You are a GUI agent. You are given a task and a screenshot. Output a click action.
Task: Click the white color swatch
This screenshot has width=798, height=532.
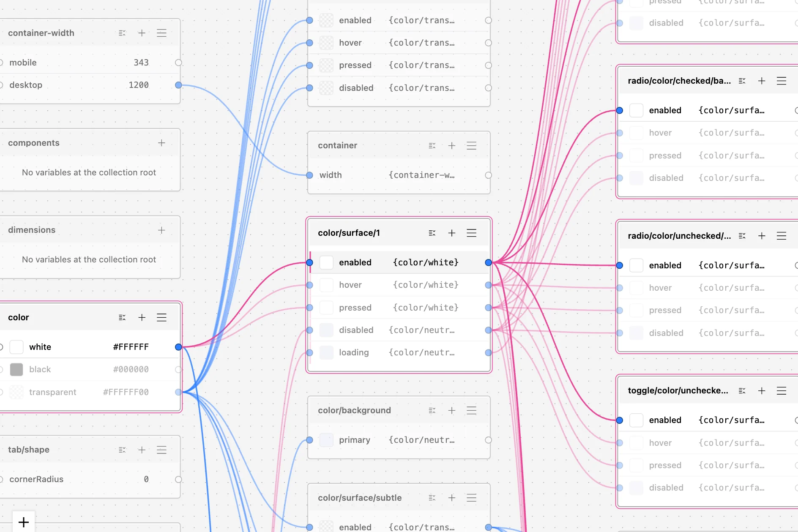pos(16,347)
